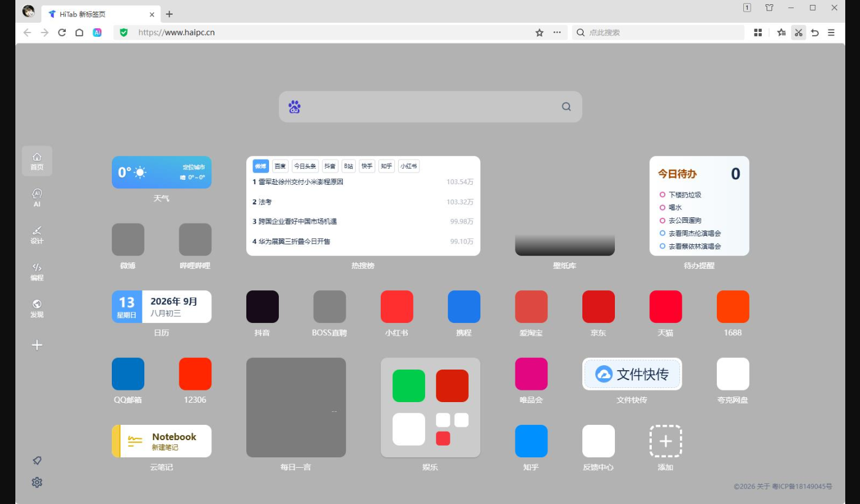This screenshot has height=504, width=860.
Task: Complete the 去看周杰伦演唱会 to-do item
Action: point(662,233)
